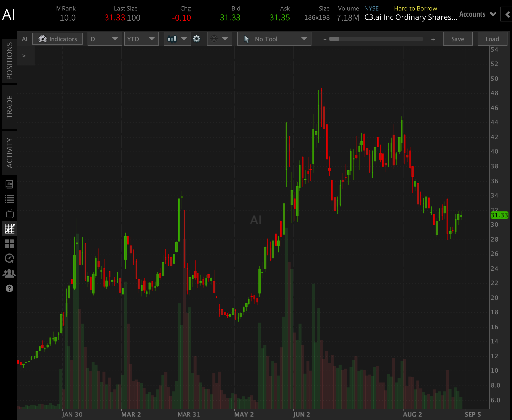Open the help question mark icon
The image size is (512, 420).
(9, 288)
